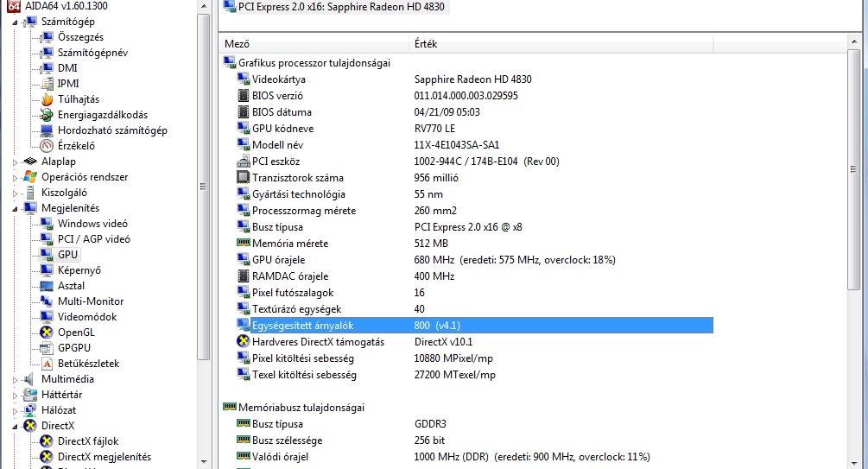This screenshot has height=469, width=868.
Task: Click the Multimédia speaker icon
Action: (30, 379)
